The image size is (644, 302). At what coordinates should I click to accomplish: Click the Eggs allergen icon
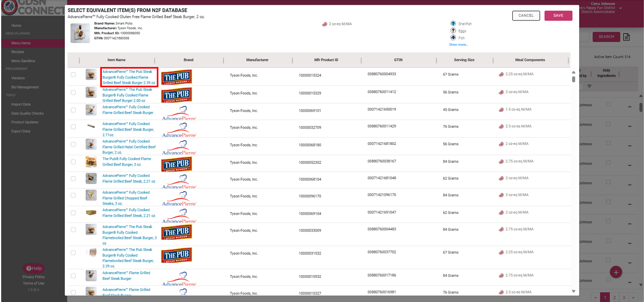[x=453, y=30]
